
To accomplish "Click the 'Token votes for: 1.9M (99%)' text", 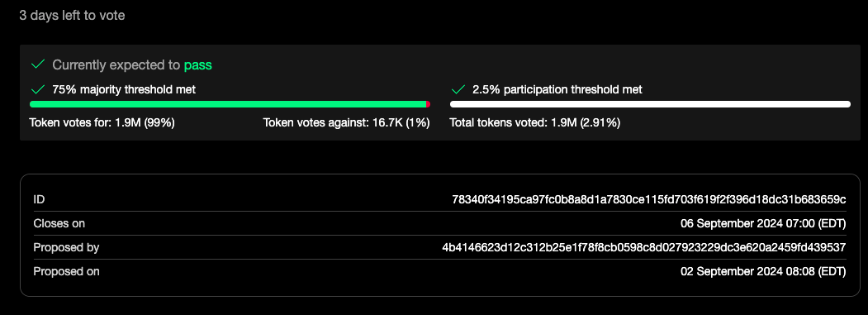I will [102, 123].
